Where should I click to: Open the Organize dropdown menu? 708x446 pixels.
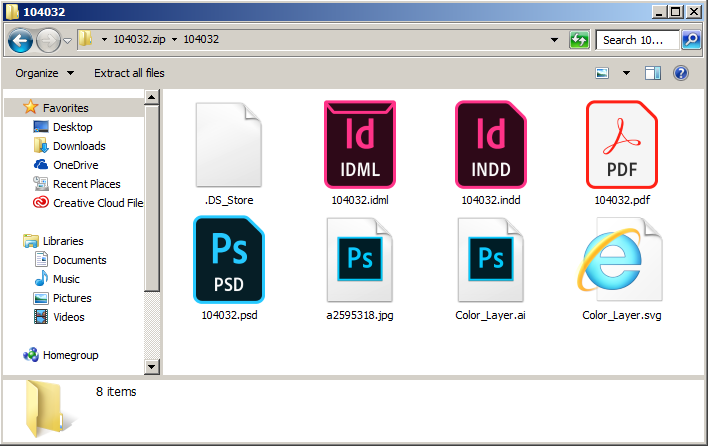click(44, 73)
